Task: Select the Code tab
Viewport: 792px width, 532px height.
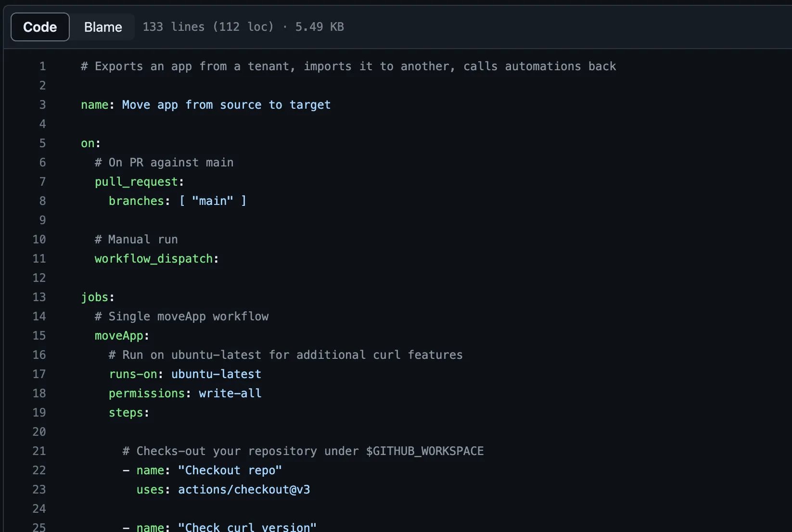Action: [x=39, y=27]
